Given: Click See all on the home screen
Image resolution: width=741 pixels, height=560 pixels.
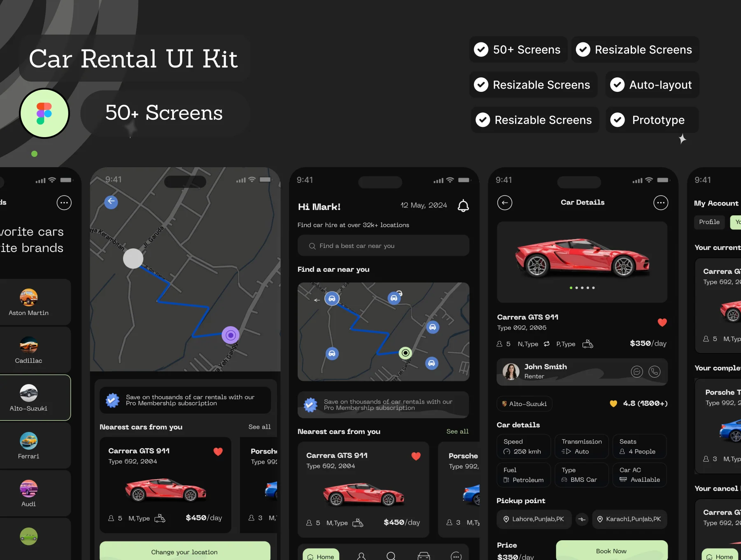Looking at the screenshot, I should coord(457,431).
